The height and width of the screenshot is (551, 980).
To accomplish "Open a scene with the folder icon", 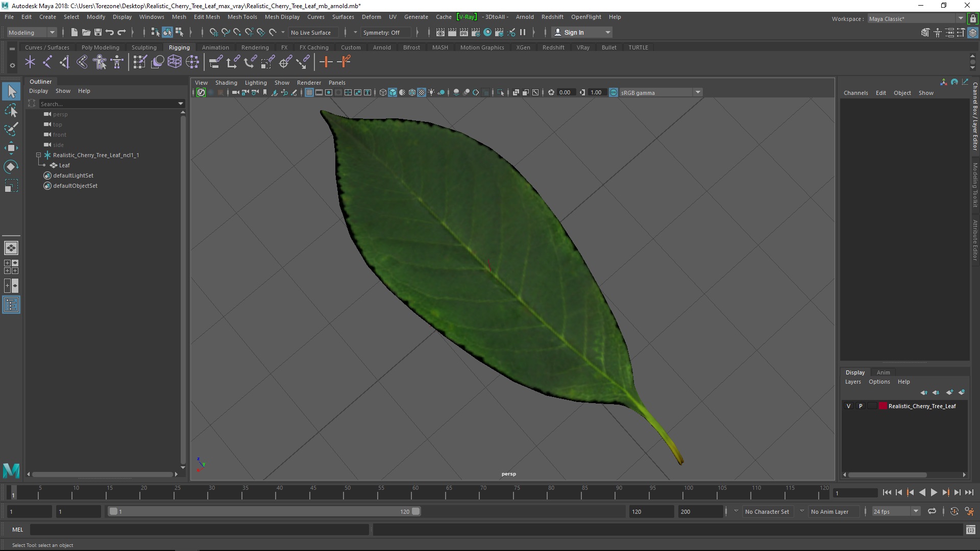I will (86, 32).
